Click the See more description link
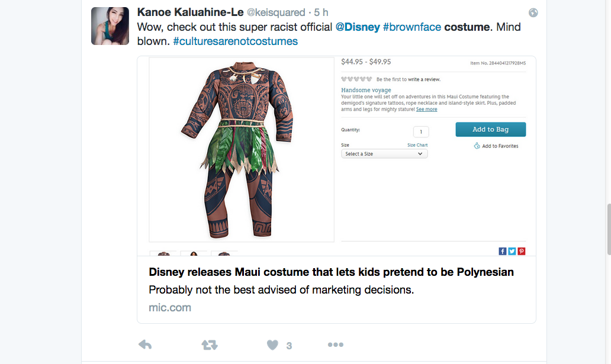Image resolution: width=611 pixels, height=364 pixels. coord(426,109)
